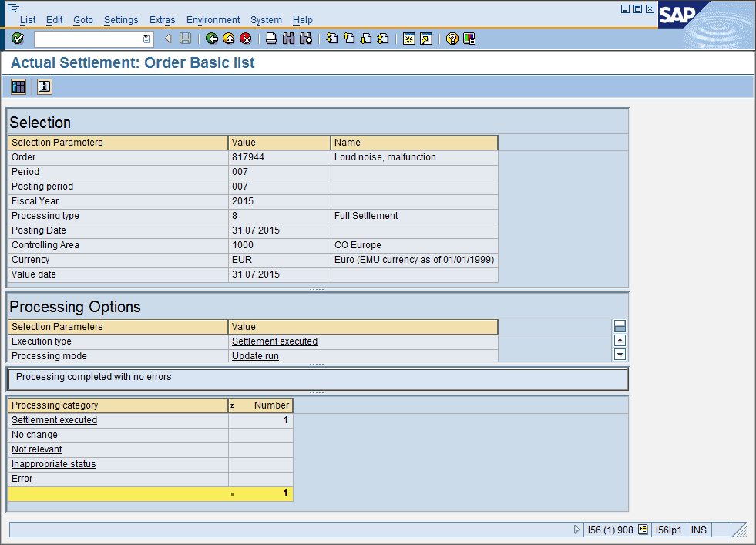Open the Edit menu
The width and height of the screenshot is (756, 545).
(54, 20)
